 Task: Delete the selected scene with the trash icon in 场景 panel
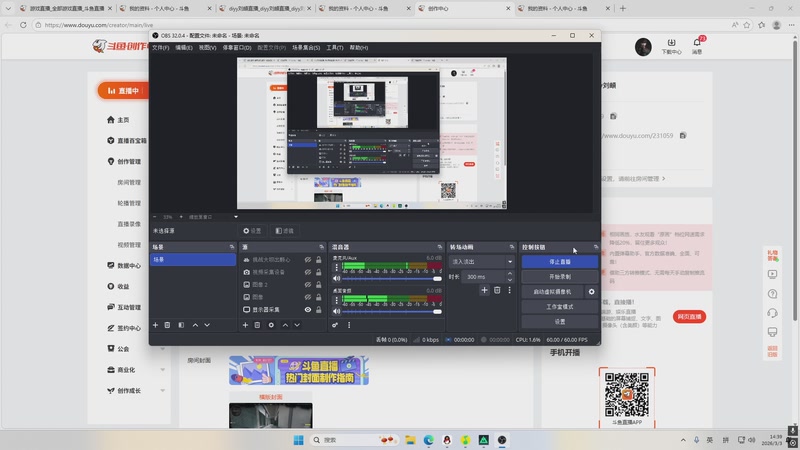click(x=167, y=325)
